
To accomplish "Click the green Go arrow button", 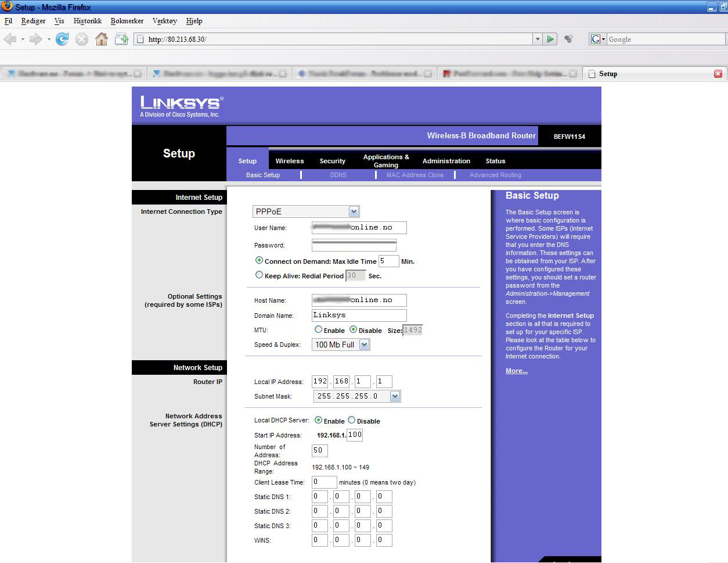I will (550, 39).
